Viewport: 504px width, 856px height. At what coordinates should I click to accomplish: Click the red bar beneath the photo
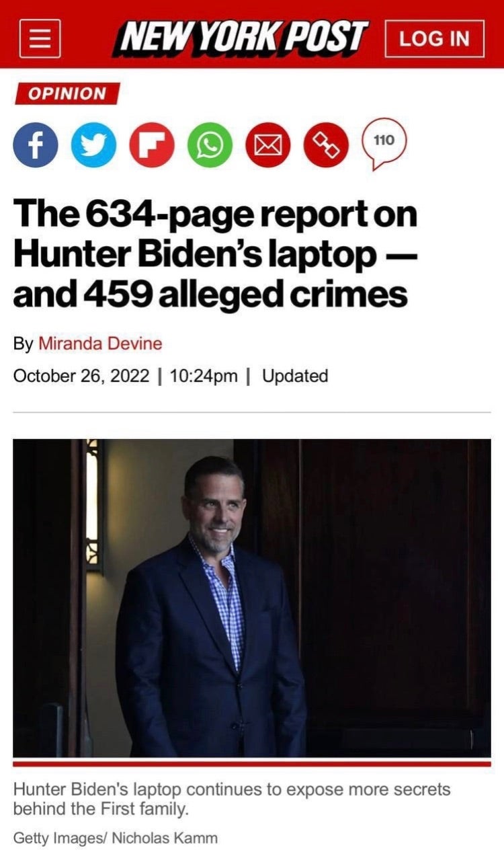click(252, 764)
